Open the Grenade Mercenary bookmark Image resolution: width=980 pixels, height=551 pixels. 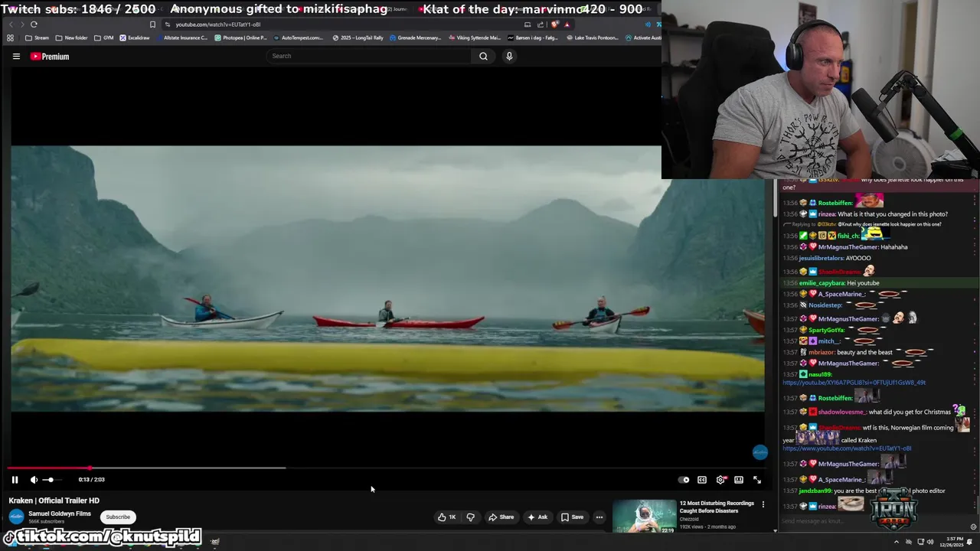[415, 37]
